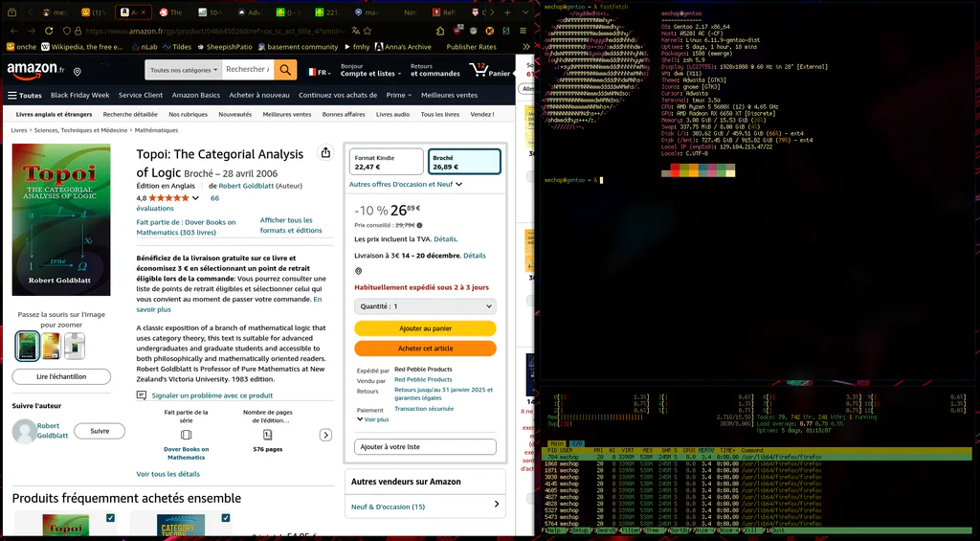Click the info icon beside Prix conseillé
Screen dimensions: 980x541
tap(419, 225)
